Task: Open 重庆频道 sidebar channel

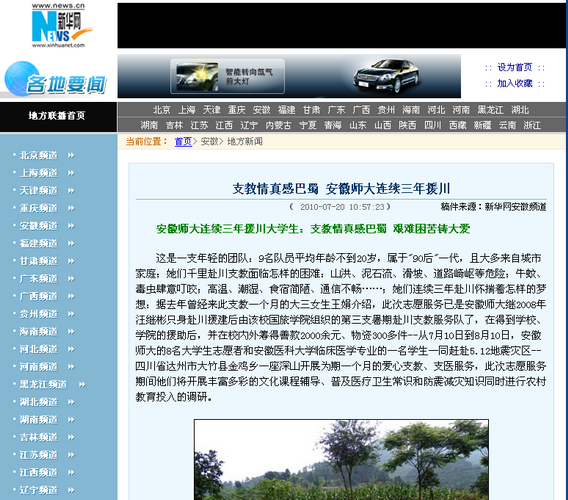Action: click(x=39, y=208)
